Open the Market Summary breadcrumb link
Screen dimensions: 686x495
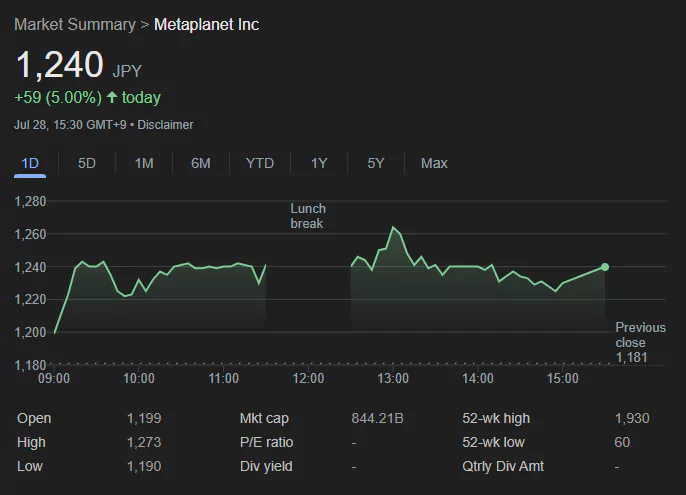(x=74, y=24)
